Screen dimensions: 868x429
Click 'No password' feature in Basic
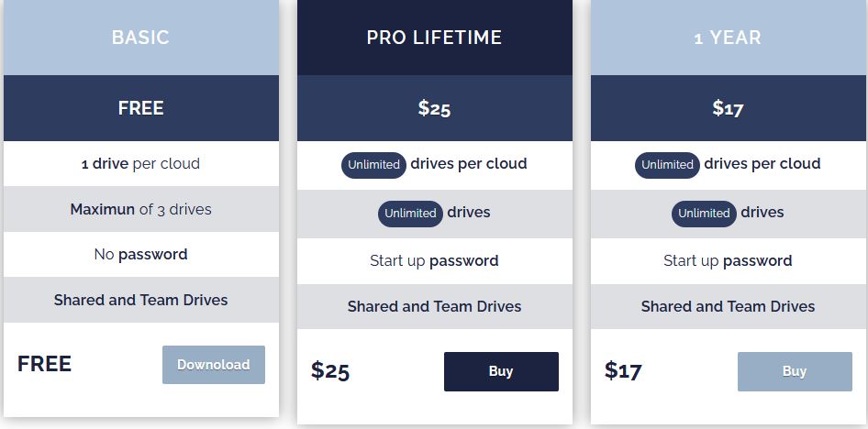coord(140,254)
